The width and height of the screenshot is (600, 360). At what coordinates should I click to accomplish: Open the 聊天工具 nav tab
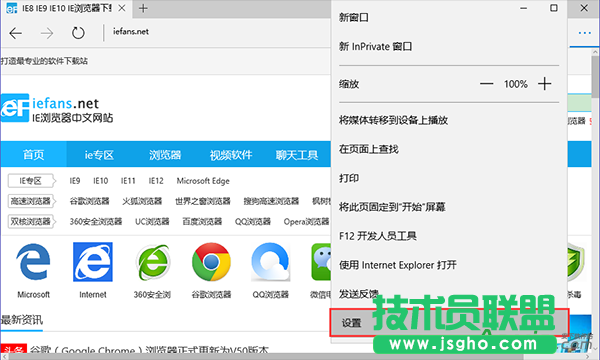coord(297,155)
